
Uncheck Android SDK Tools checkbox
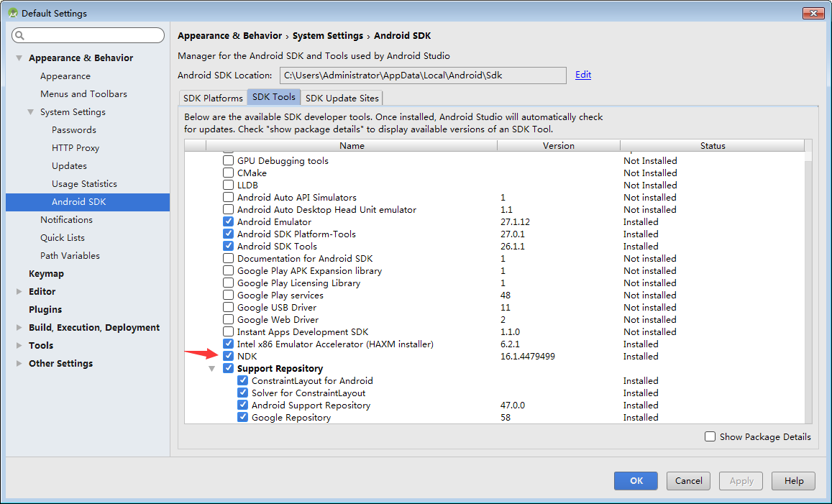coord(228,246)
